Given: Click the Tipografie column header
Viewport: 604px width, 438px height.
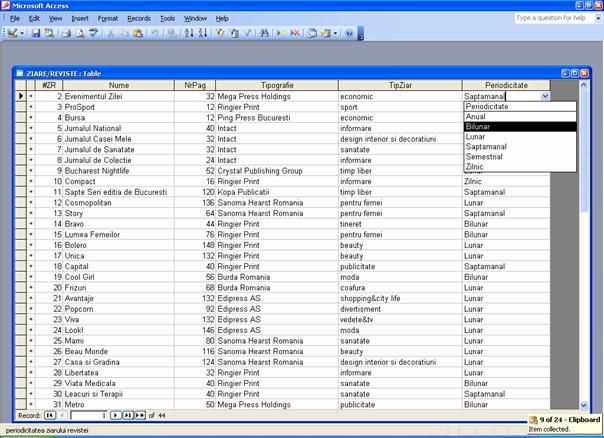Looking at the screenshot, I should (x=276, y=85).
